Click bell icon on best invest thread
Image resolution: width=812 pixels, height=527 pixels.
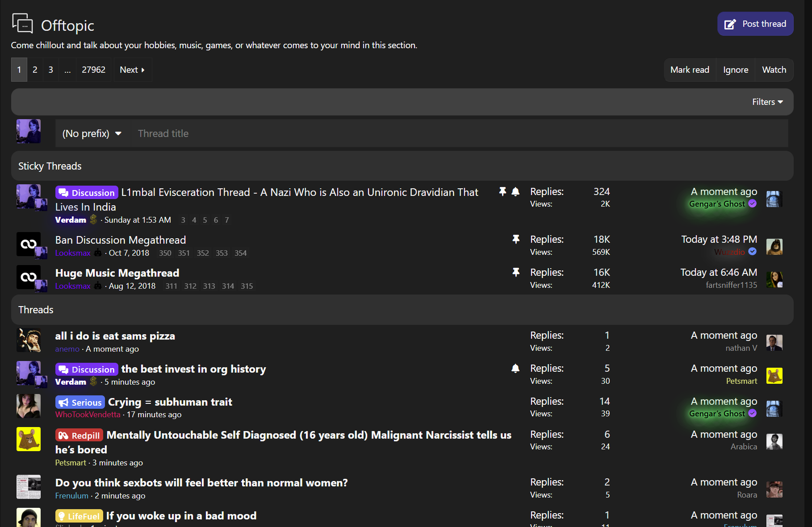click(x=515, y=369)
